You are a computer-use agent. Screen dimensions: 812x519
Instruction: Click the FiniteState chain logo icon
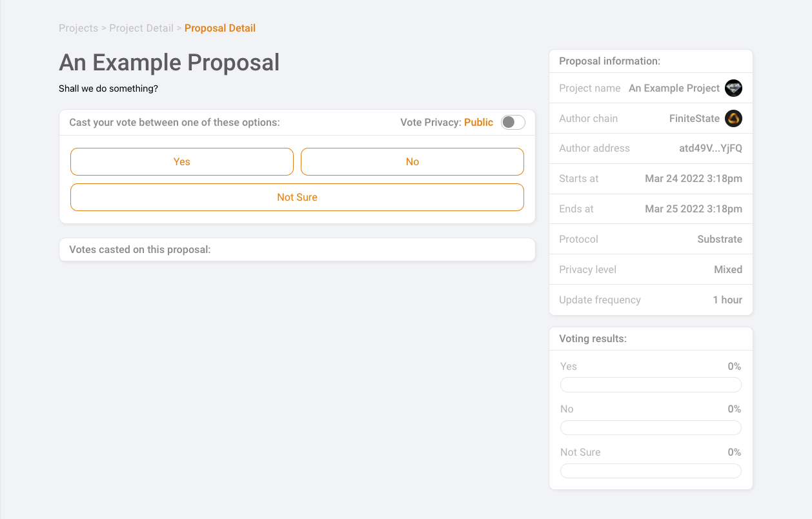(733, 119)
